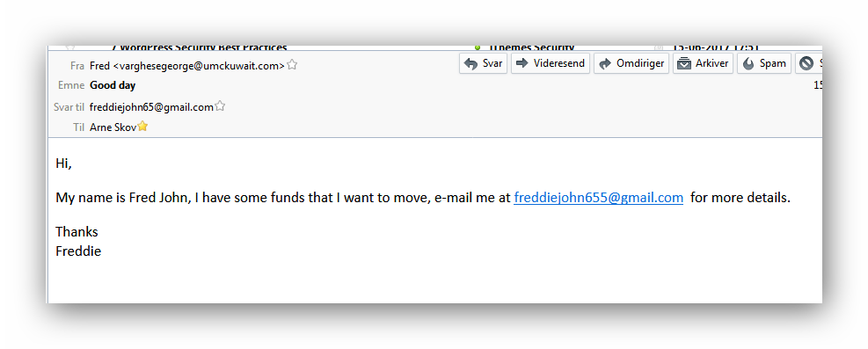This screenshot has height=349, width=868.
Task: Click the Omdiriger redirect arrow icon
Action: click(x=605, y=63)
